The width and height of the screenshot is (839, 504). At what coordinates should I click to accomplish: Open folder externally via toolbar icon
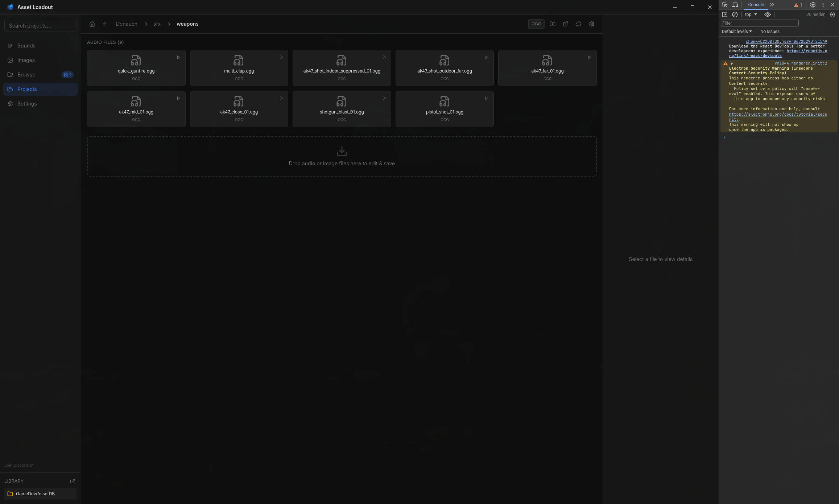click(566, 24)
